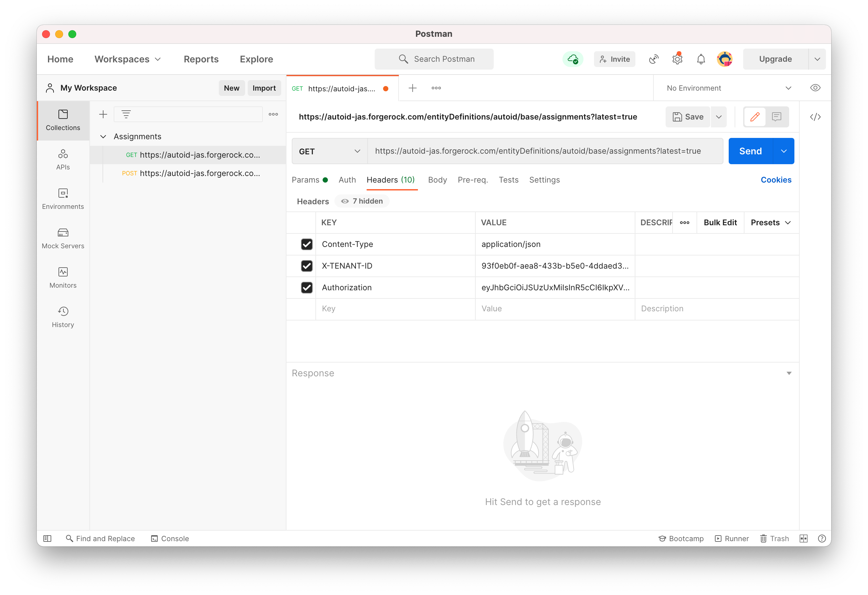Switch to the Pre-req. tab
The width and height of the screenshot is (868, 595).
point(472,180)
